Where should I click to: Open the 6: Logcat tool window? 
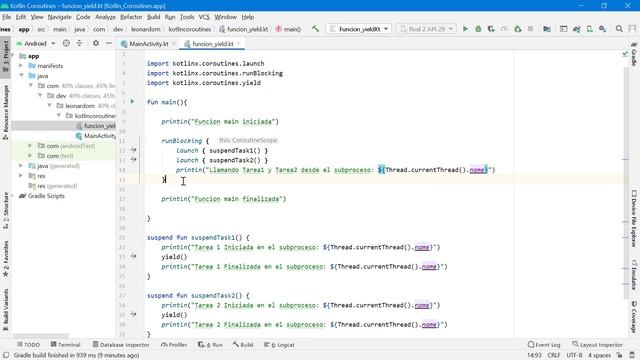coord(279,344)
